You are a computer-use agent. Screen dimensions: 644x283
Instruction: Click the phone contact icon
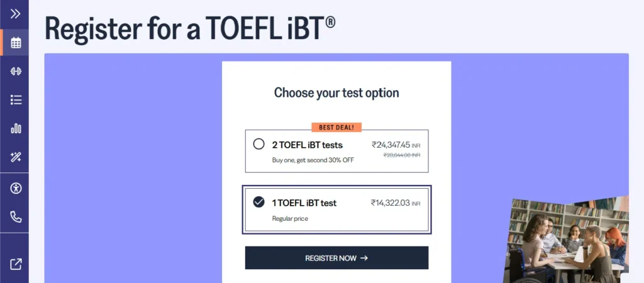pos(16,217)
